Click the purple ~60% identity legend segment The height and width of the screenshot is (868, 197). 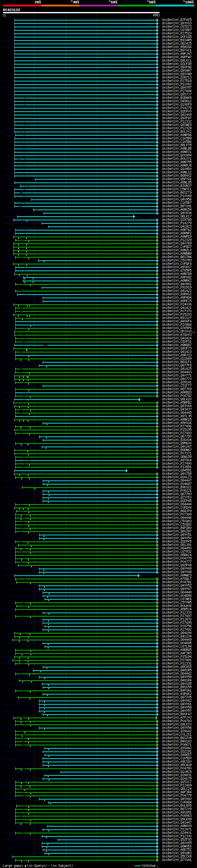click(x=98, y=6)
